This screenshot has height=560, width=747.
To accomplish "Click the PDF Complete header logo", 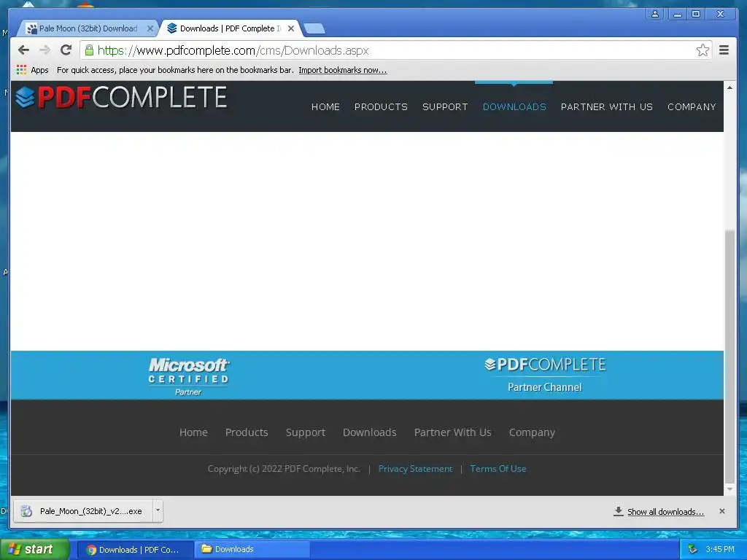I will pyautogui.click(x=121, y=97).
